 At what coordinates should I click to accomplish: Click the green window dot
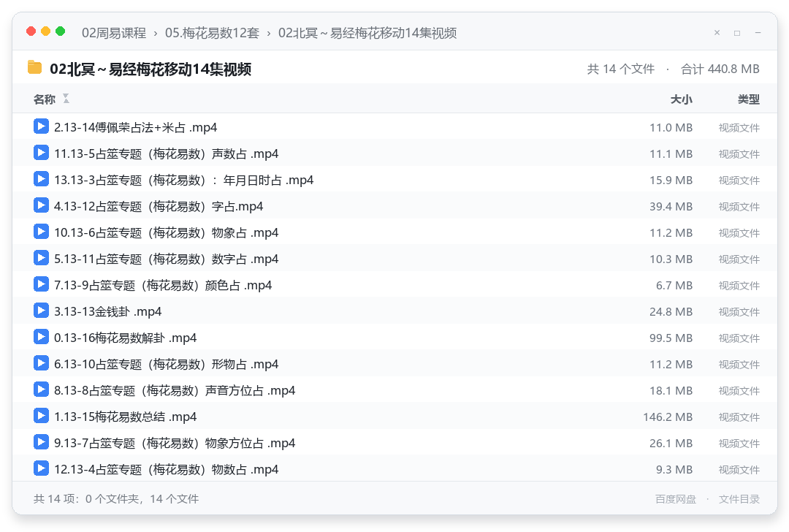click(x=61, y=31)
